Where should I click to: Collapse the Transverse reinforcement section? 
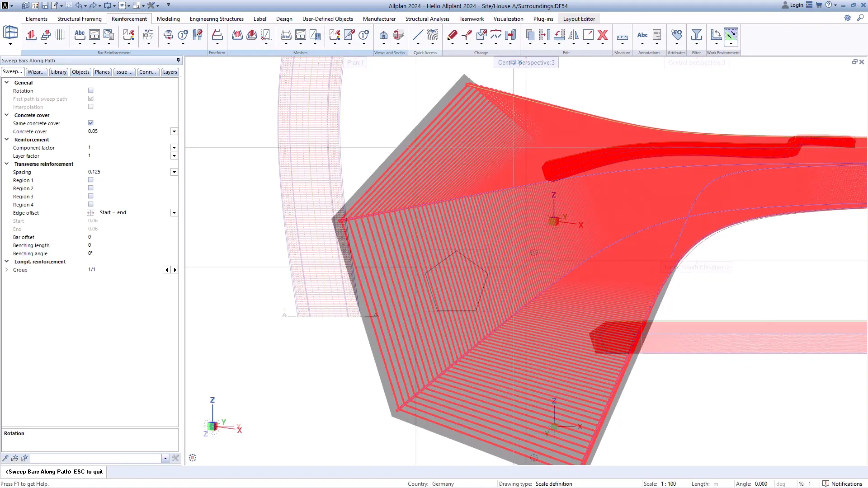tap(7, 164)
